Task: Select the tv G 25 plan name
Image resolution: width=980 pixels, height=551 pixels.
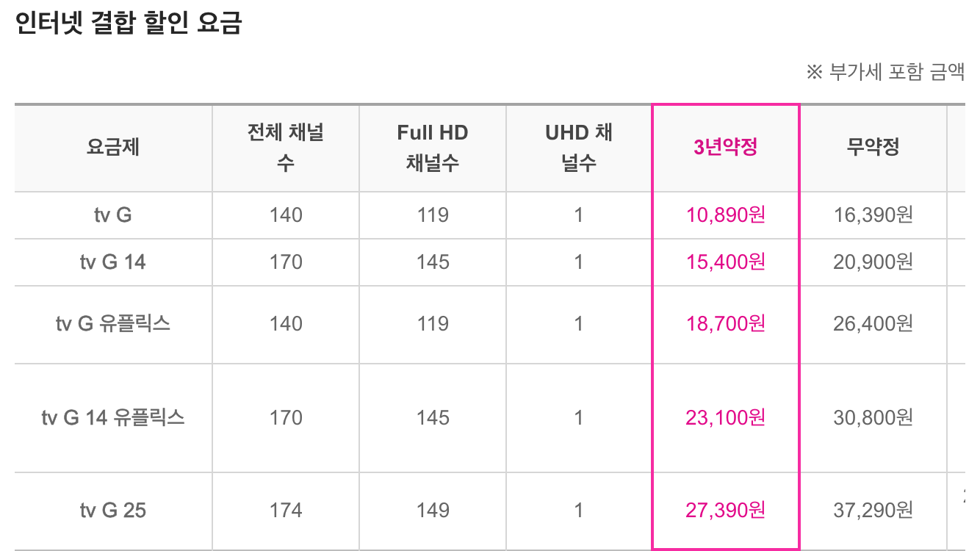Action: click(x=113, y=510)
